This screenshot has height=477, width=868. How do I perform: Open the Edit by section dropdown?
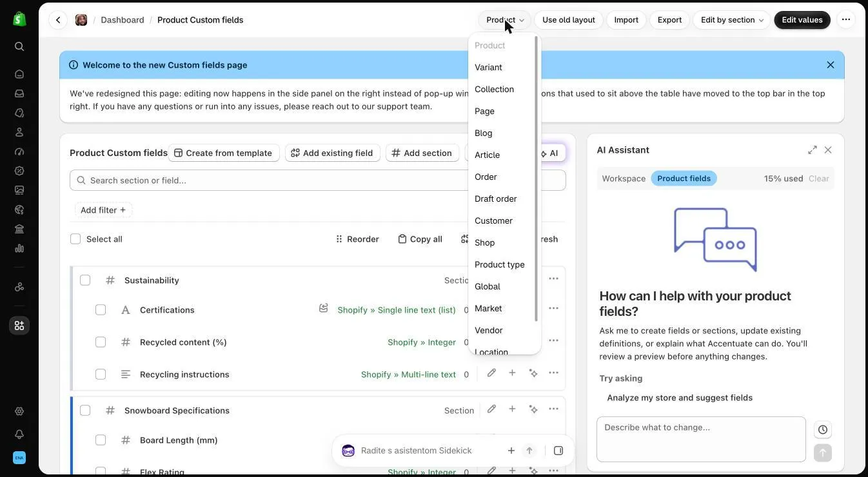point(731,20)
